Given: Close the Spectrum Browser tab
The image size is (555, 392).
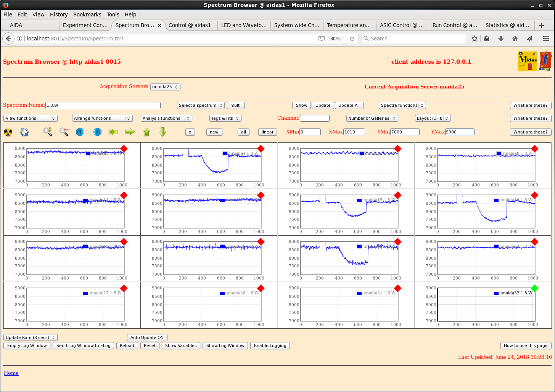Looking at the screenshot, I should coord(159,26).
